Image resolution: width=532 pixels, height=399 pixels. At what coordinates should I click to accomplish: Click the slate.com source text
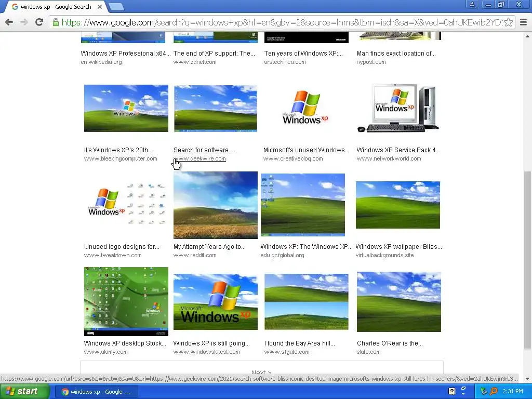(369, 352)
